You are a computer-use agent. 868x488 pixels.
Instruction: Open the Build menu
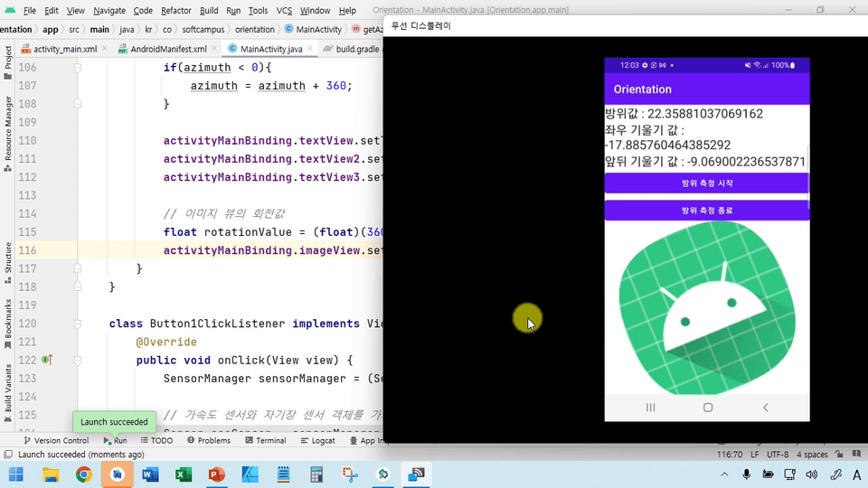209,11
